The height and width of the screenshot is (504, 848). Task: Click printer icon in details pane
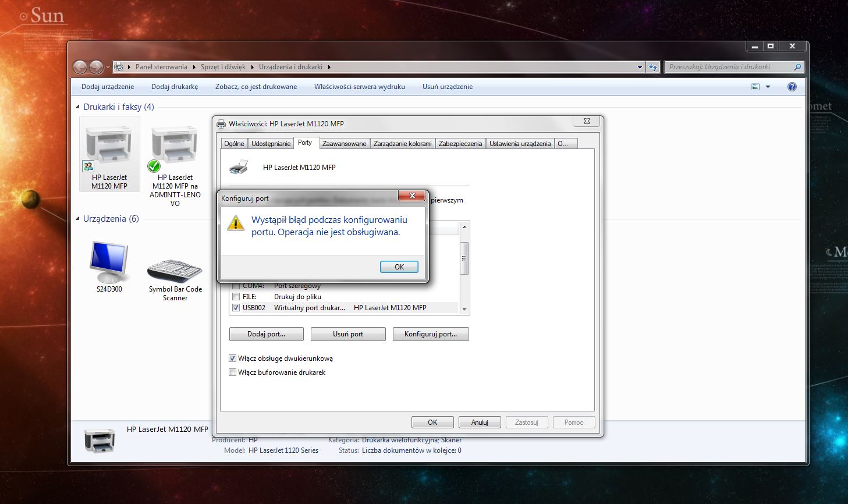[100, 441]
